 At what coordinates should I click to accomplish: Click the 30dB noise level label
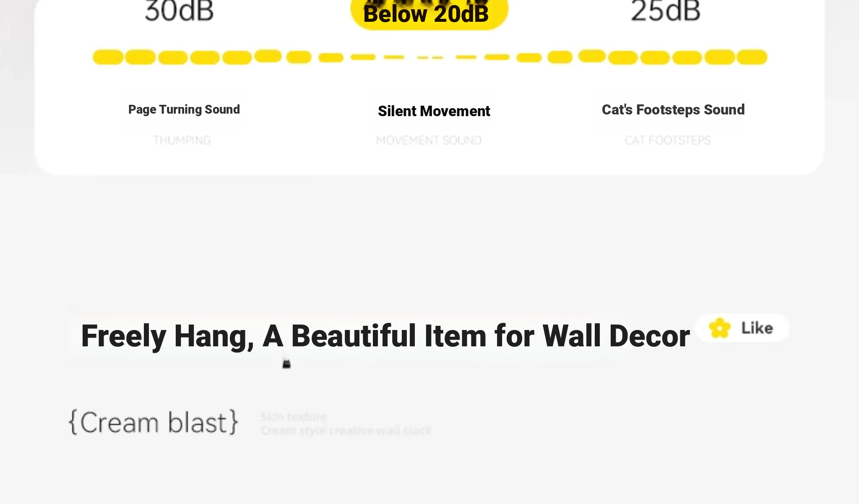[179, 11]
